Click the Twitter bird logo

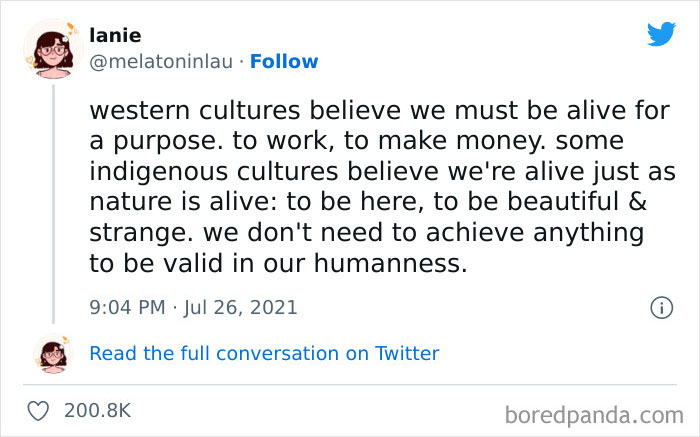coord(661,35)
